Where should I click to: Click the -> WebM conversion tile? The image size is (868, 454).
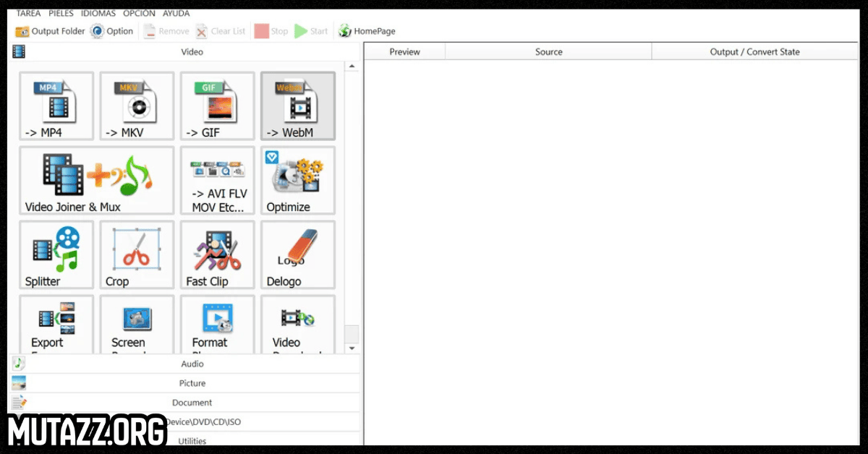tap(297, 106)
